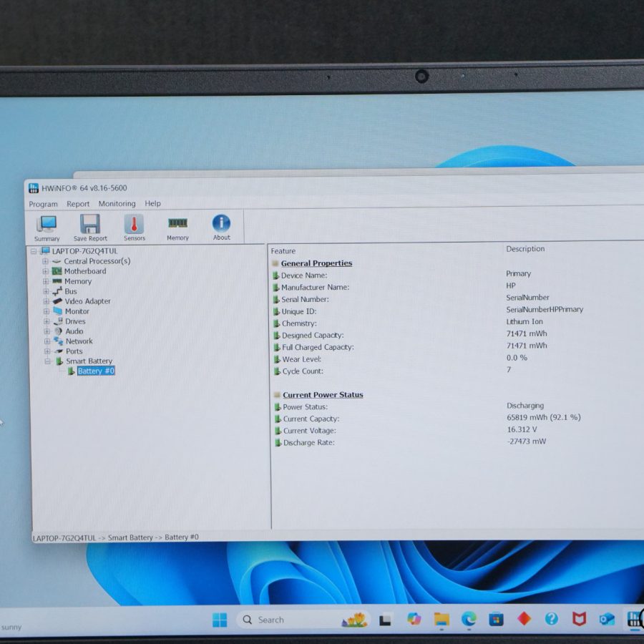The height and width of the screenshot is (644, 644).
Task: Select the Full Charged Capacity row
Action: pos(456,347)
